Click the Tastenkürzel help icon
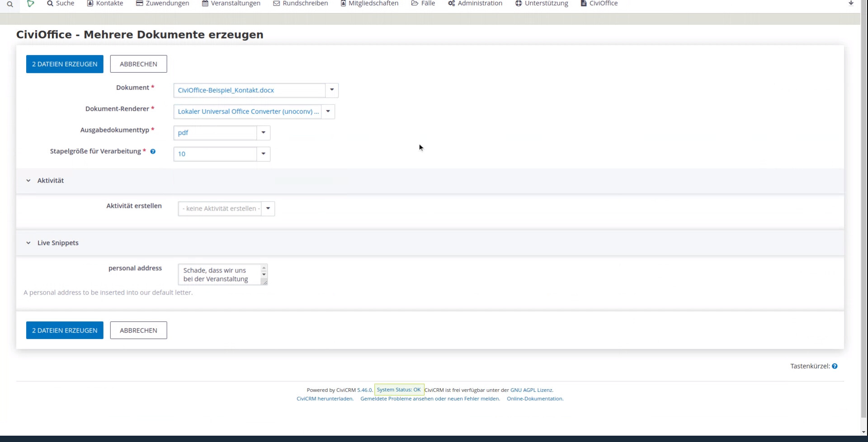Viewport: 868px width, 442px height. [835, 366]
